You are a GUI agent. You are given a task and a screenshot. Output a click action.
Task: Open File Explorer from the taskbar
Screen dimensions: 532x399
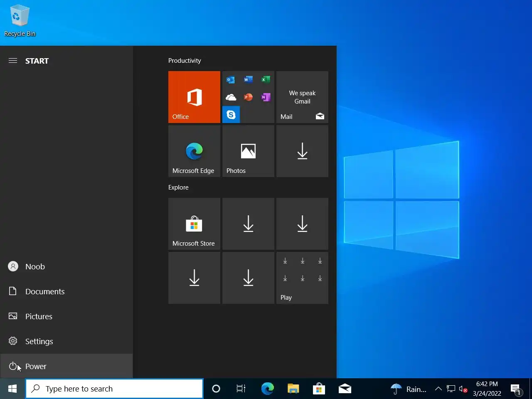(x=293, y=389)
